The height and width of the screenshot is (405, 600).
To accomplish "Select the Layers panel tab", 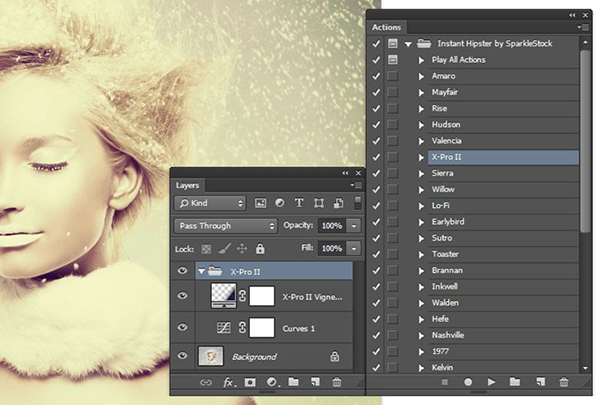I will point(188,185).
